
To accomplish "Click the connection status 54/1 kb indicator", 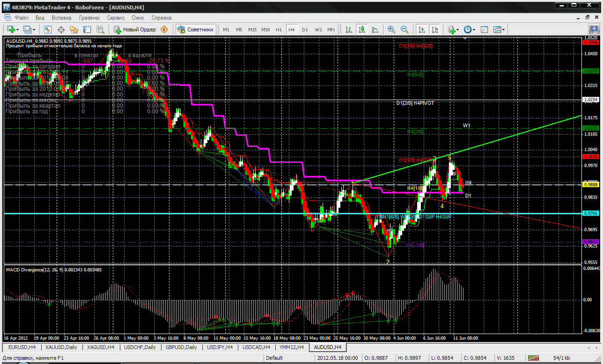I will pos(562,357).
